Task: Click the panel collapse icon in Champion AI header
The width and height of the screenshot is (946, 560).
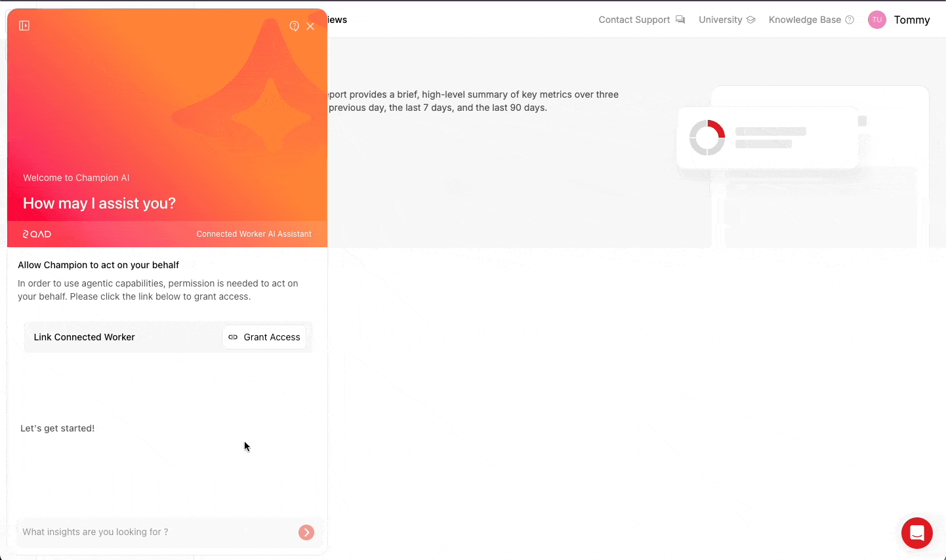Action: tap(24, 25)
